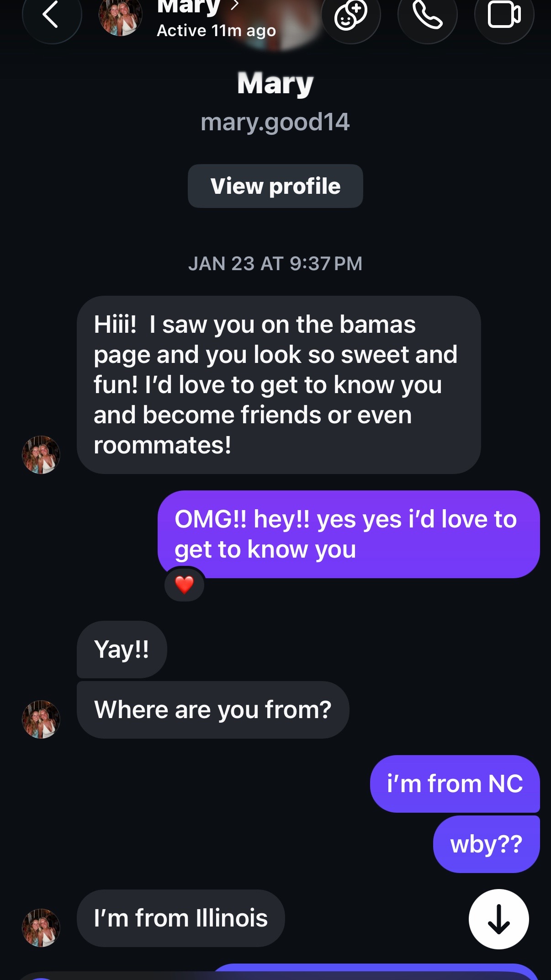The width and height of the screenshot is (551, 980).
Task: Tap the "OMG!! hey!!" purple message
Action: [349, 534]
